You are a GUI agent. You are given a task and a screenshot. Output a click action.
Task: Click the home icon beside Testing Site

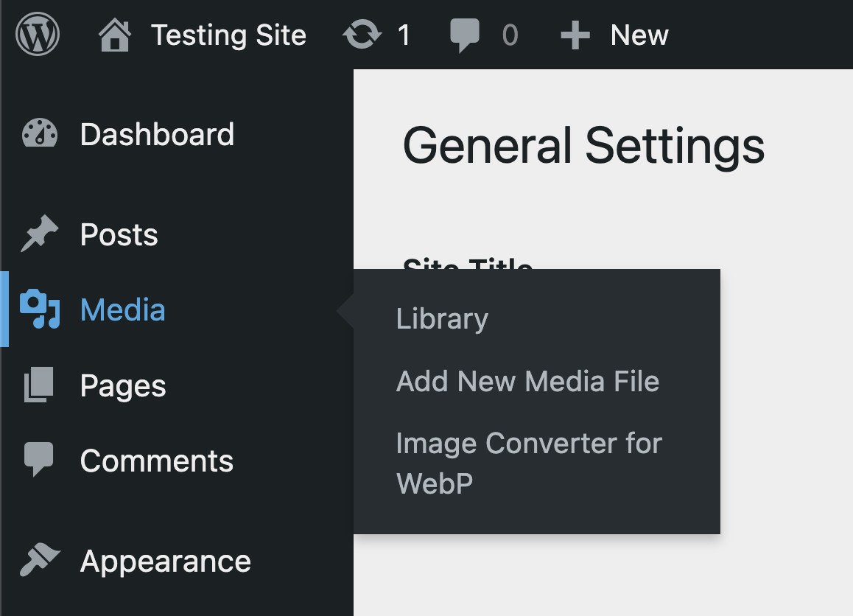point(115,35)
